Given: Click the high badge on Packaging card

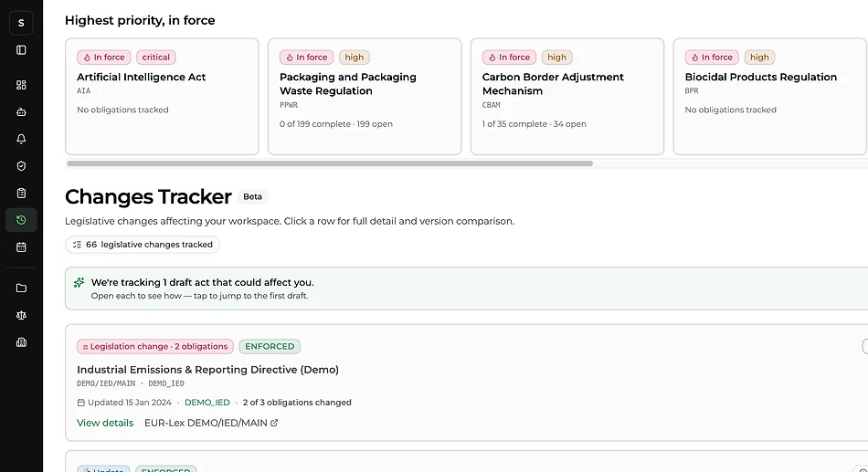Looking at the screenshot, I should pyautogui.click(x=355, y=57).
